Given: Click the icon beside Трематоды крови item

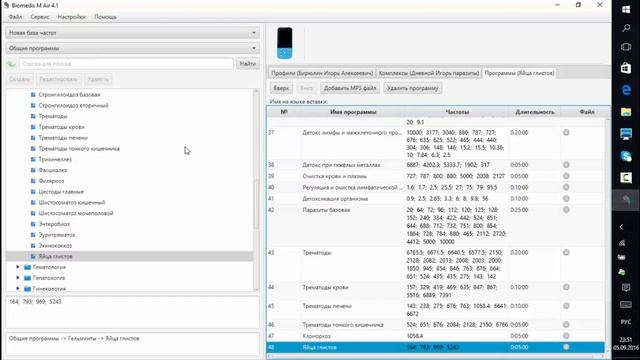Looking at the screenshot, I should [33, 127].
